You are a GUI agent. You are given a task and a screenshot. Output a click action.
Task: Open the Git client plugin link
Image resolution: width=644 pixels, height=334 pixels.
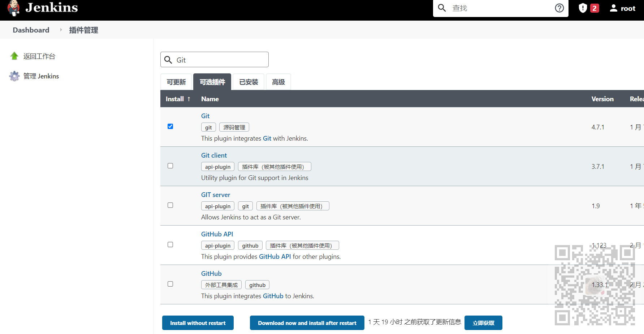point(214,155)
